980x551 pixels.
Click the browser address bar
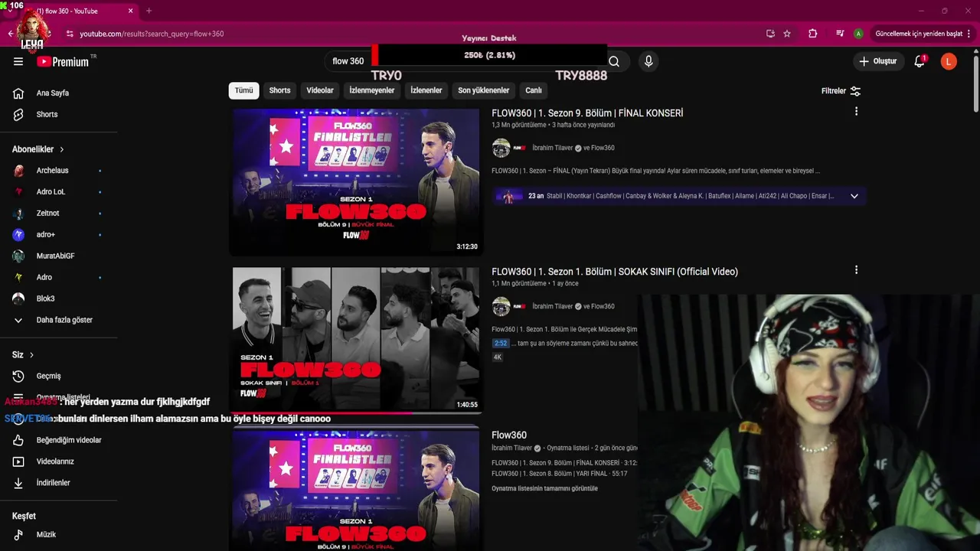(413, 34)
